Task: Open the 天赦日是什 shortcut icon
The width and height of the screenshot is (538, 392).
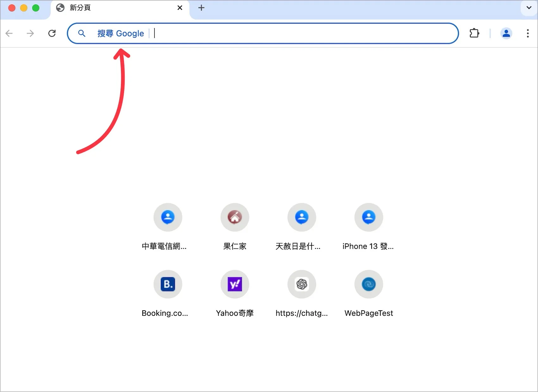Action: click(302, 217)
